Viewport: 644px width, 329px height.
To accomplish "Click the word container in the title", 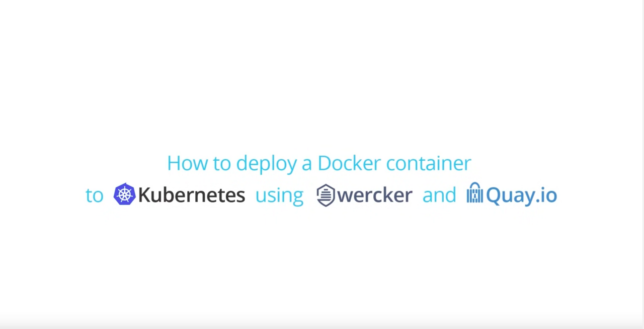I will click(429, 163).
